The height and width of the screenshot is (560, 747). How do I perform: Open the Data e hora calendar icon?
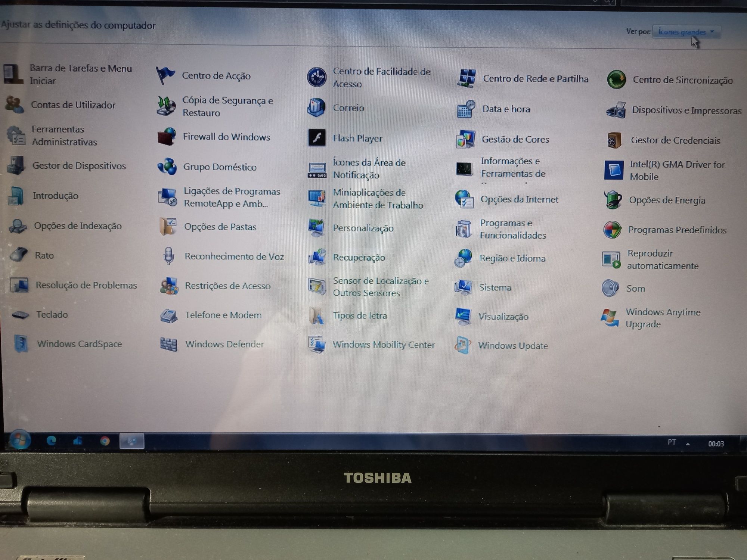point(466,109)
